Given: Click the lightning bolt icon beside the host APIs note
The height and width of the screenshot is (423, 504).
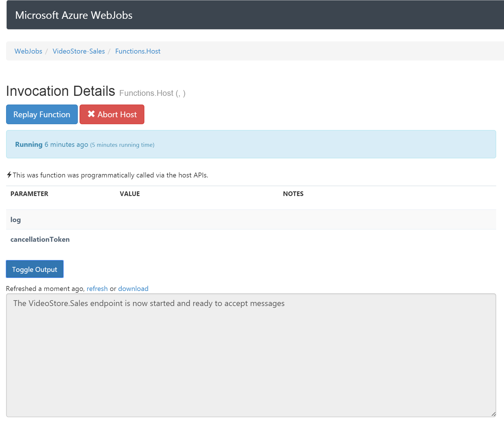Looking at the screenshot, I should [x=9, y=175].
